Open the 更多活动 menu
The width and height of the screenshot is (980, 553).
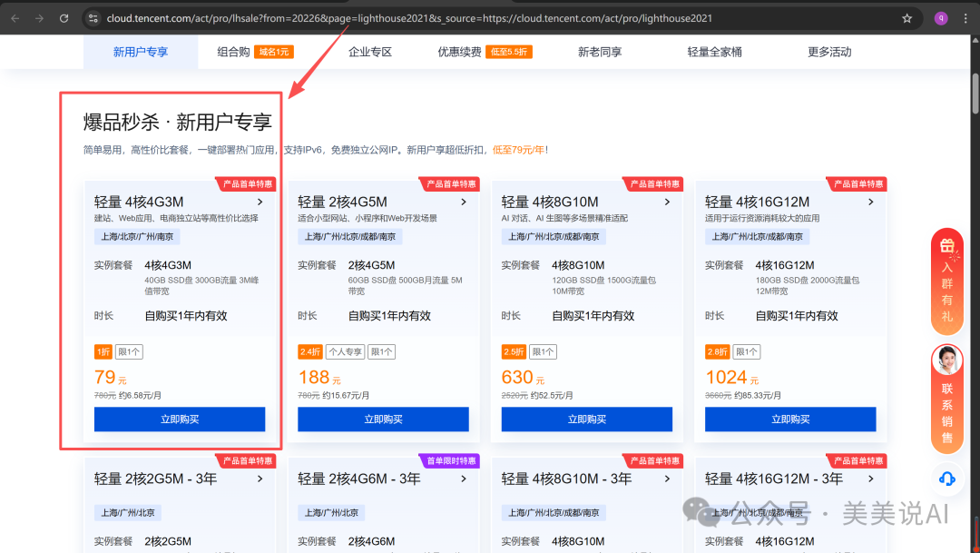click(x=828, y=52)
